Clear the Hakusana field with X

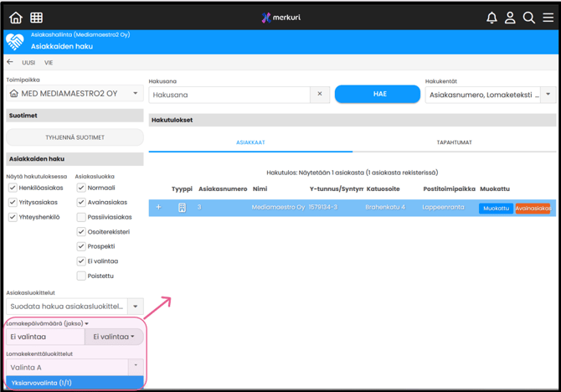click(x=319, y=95)
